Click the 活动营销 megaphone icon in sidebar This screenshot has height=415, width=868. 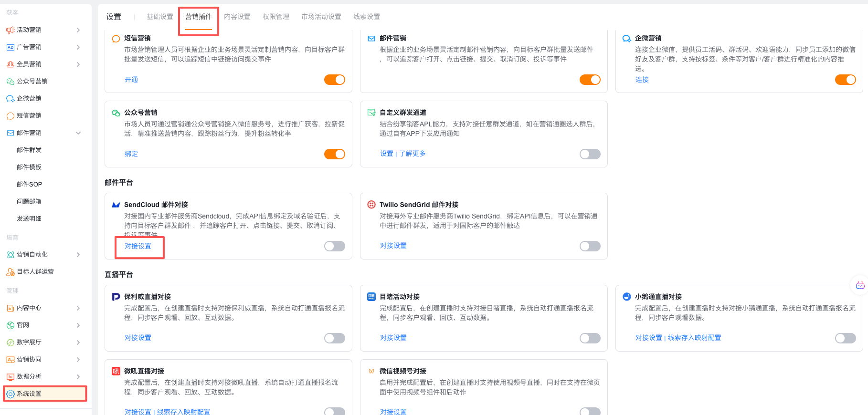click(x=10, y=30)
